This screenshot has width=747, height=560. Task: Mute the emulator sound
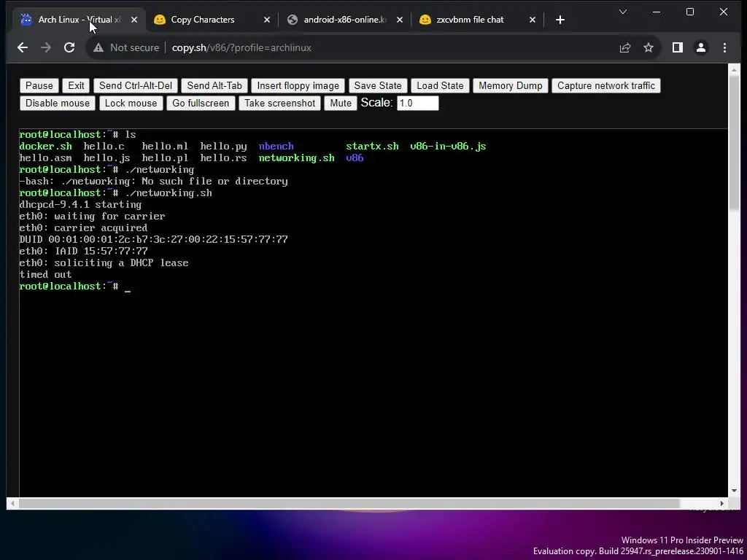(x=341, y=104)
